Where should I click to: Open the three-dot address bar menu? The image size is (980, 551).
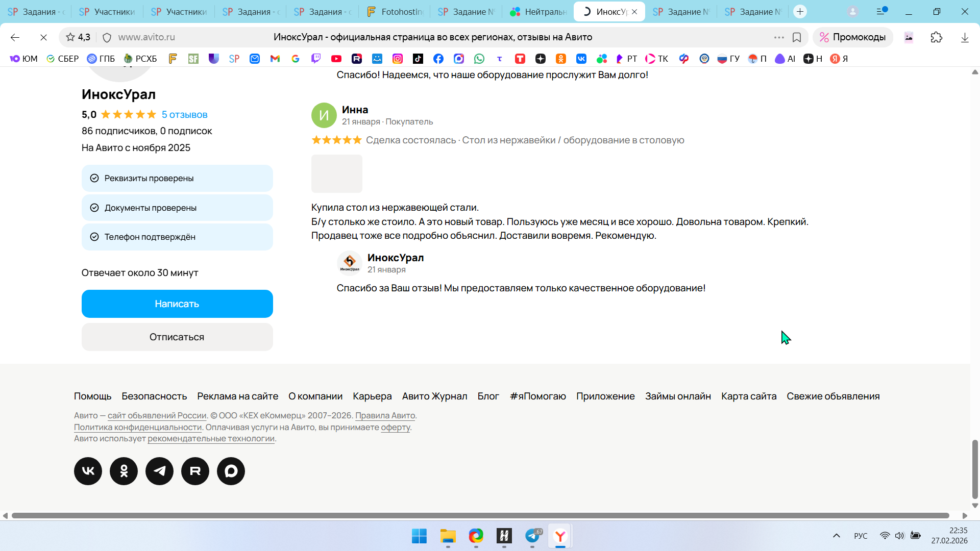coord(778,37)
